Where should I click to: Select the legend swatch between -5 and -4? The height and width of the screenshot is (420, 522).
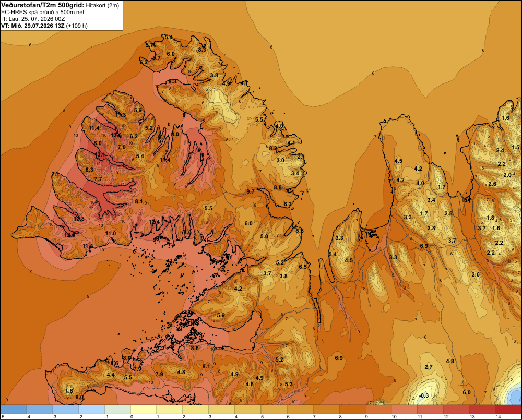coord(13,410)
